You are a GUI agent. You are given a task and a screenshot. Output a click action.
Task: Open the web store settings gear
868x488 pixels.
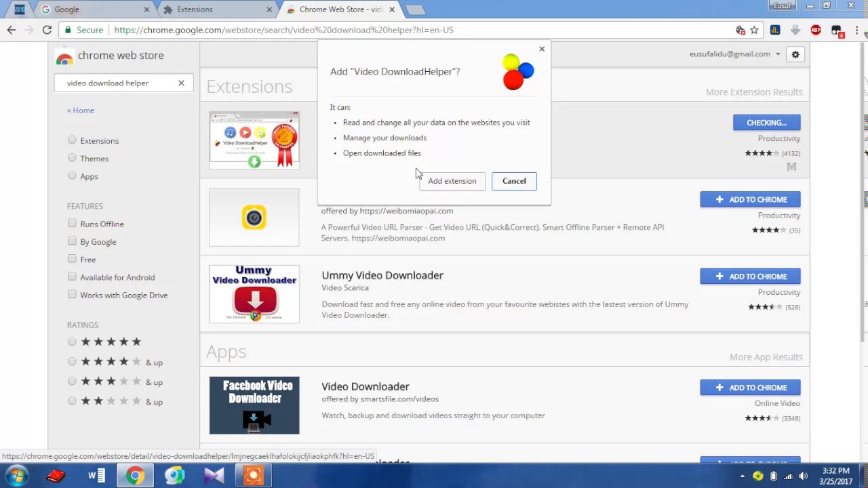tap(795, 54)
